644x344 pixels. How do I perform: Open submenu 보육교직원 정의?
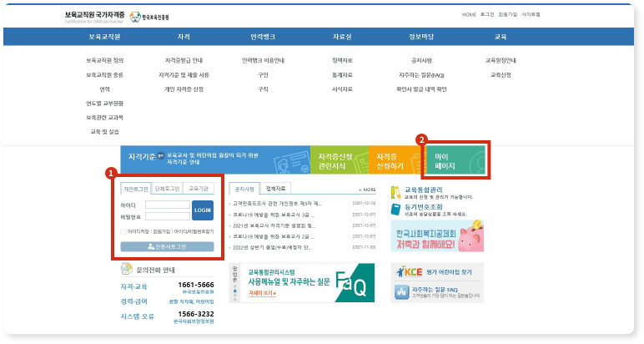pyautogui.click(x=104, y=60)
